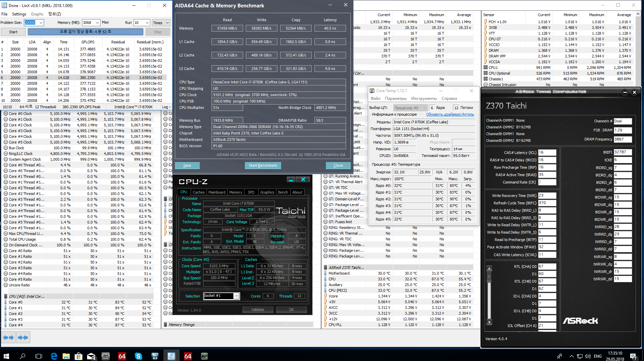Click the CPU [#0] Intel Core group chip icon

coord(6,296)
